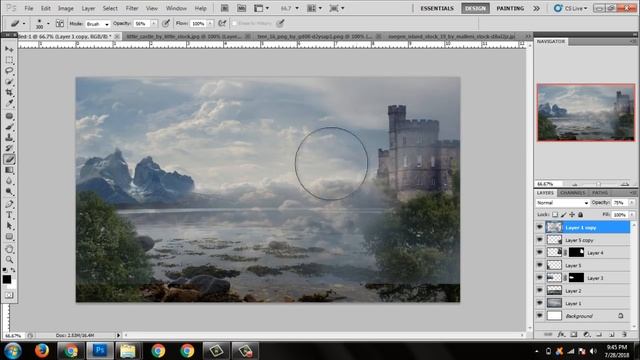The height and width of the screenshot is (360, 640).
Task: Hide Layer 5 visibility eye
Action: (x=540, y=265)
